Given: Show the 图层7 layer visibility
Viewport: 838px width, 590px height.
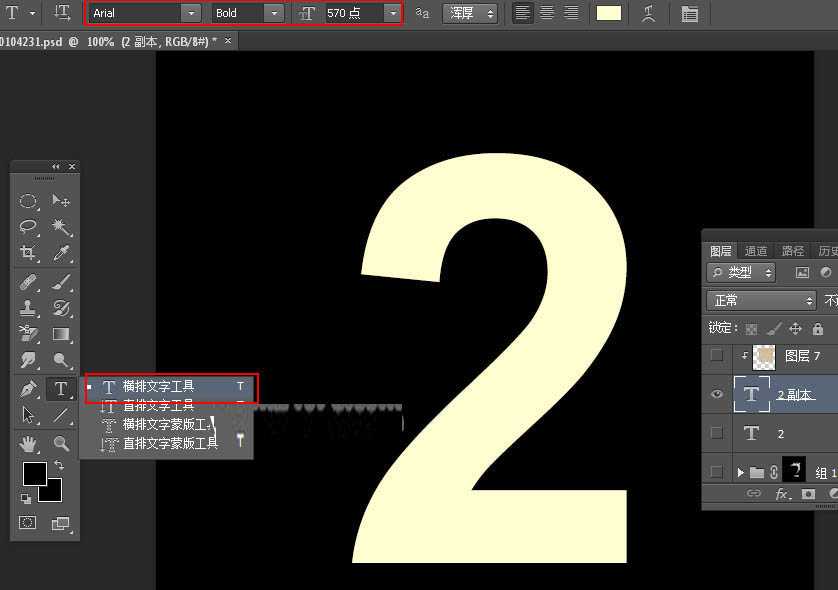Looking at the screenshot, I should (717, 356).
